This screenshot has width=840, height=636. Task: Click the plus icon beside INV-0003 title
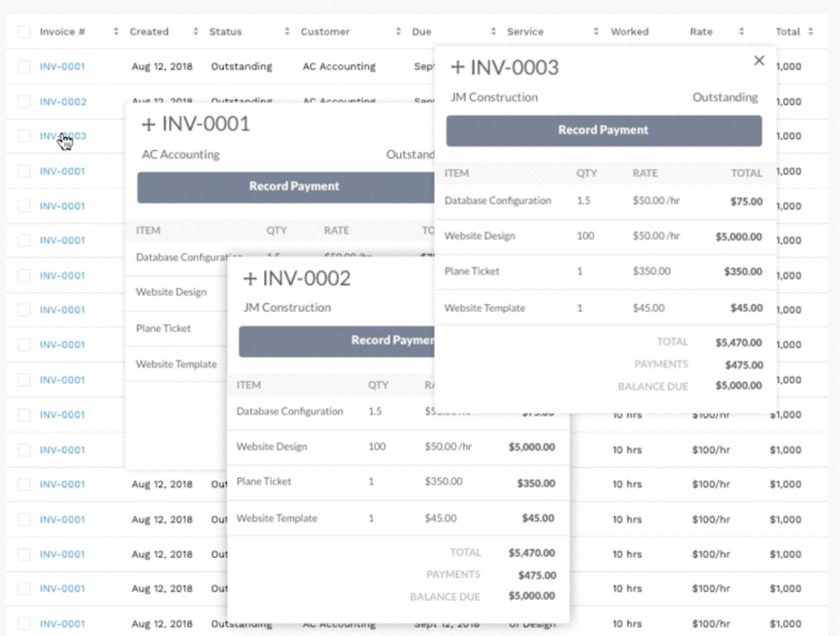tap(457, 68)
